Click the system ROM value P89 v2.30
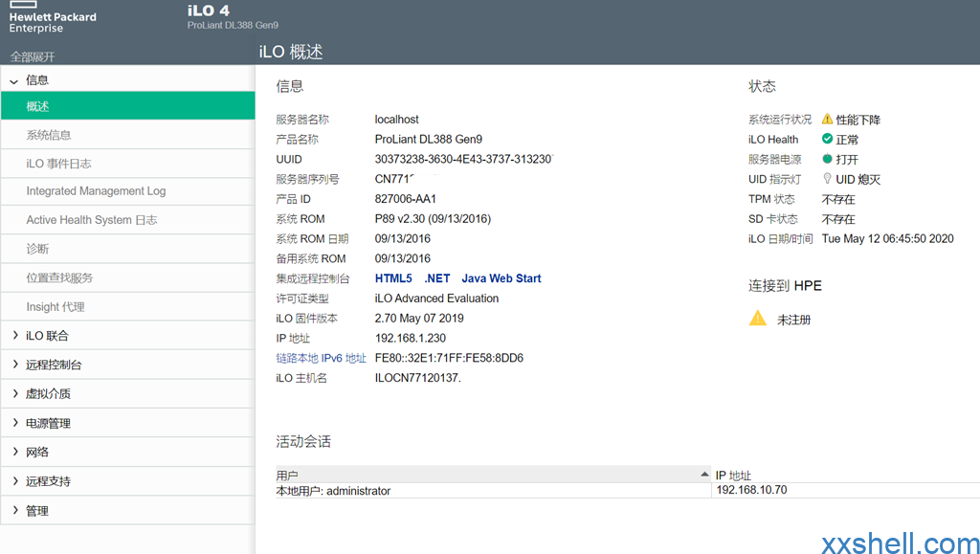The image size is (980, 554). click(433, 219)
